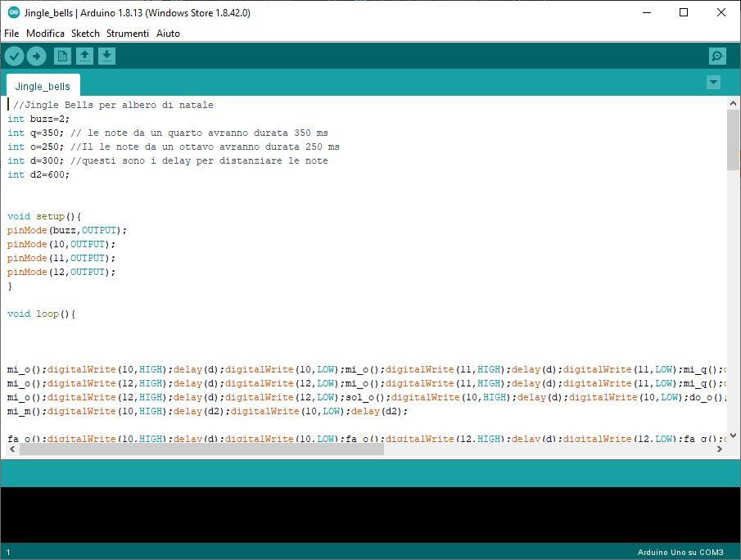The width and height of the screenshot is (741, 560).
Task: Click the vertical scrollbar down arrow
Action: 733,436
